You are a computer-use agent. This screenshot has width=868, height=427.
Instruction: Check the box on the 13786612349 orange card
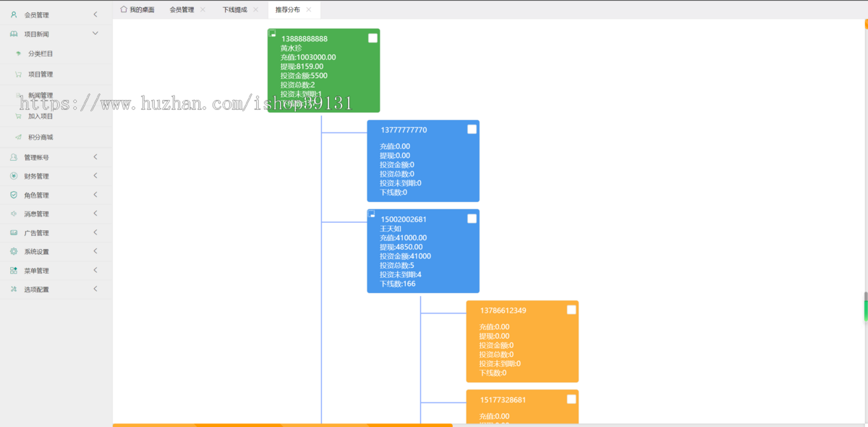click(x=571, y=310)
